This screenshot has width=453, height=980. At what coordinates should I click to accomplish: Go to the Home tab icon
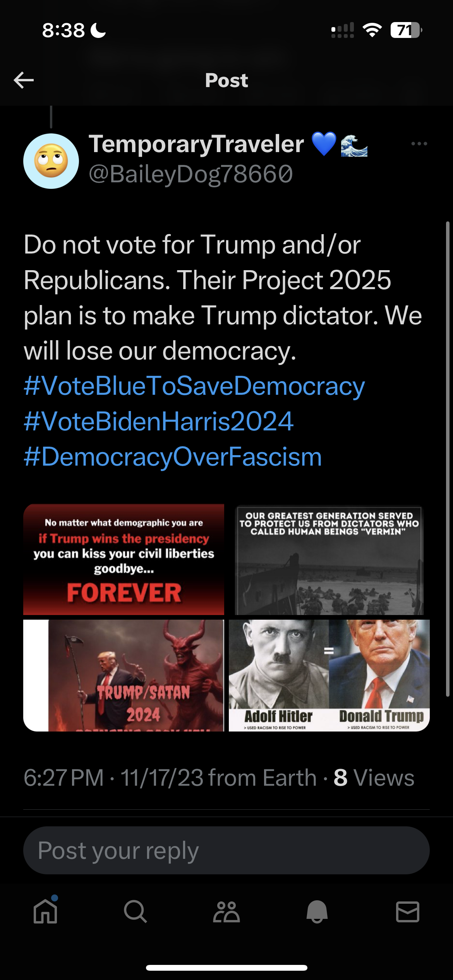[x=46, y=911]
